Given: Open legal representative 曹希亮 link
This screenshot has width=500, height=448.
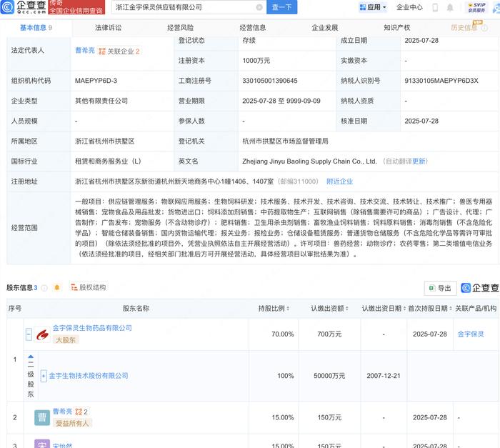Looking at the screenshot, I should [85, 51].
